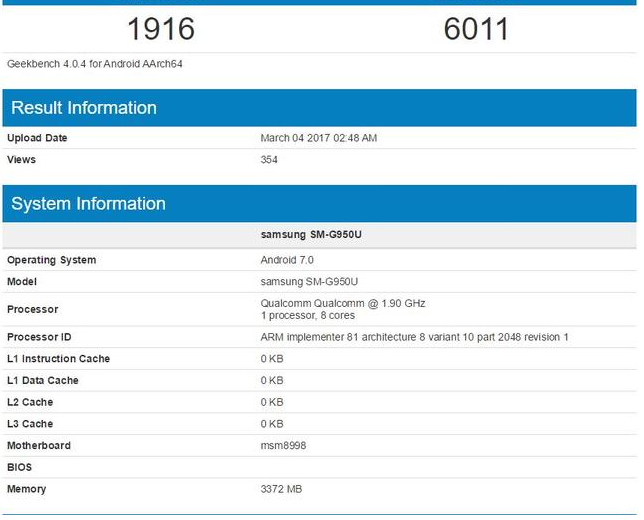Select the ARM implementer 81 architecture value

click(x=414, y=337)
